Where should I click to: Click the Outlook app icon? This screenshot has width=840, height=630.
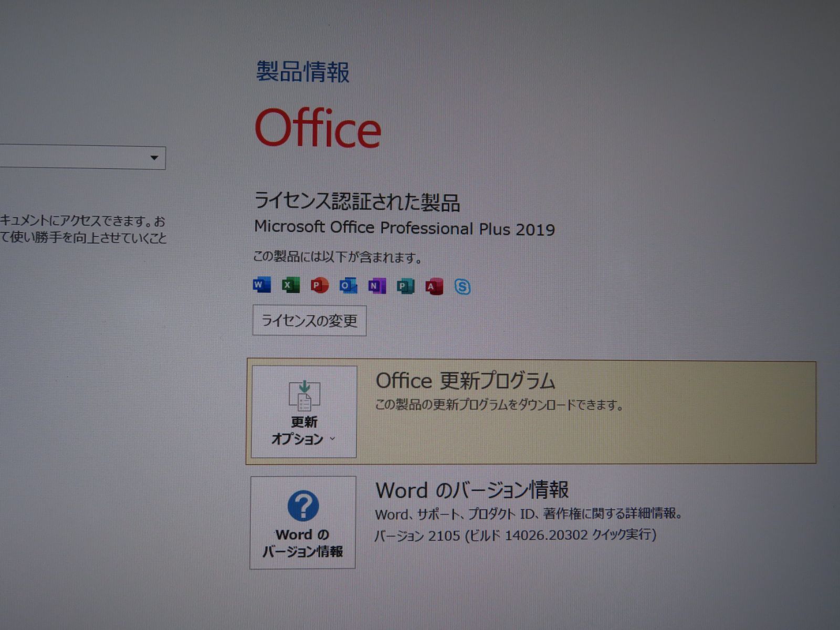pyautogui.click(x=348, y=286)
